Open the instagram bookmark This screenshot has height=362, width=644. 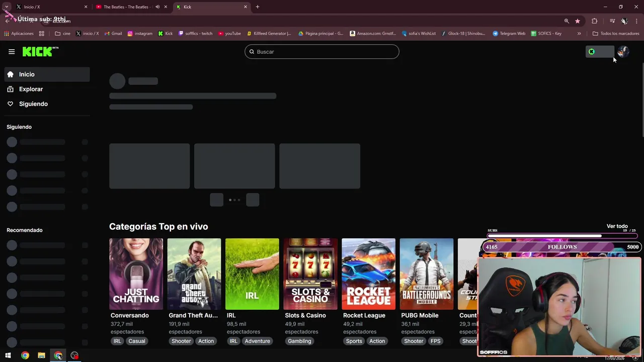(139, 34)
